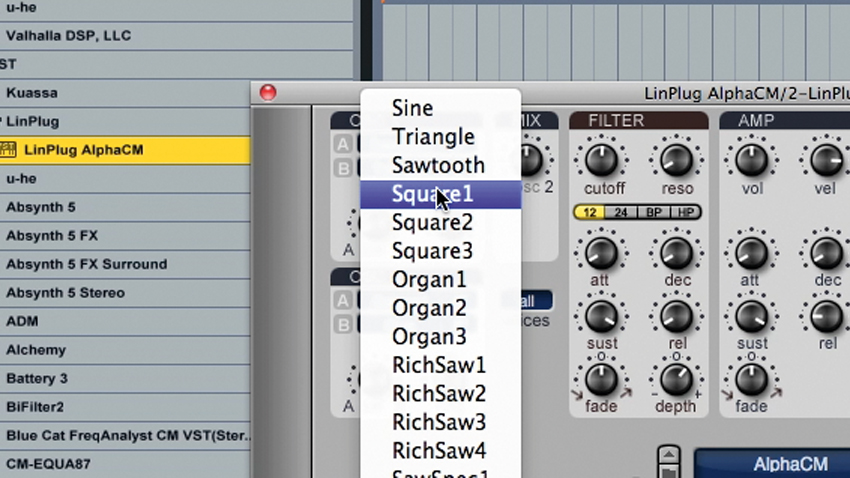This screenshot has width=850, height=478.
Task: Click the amp vel knob
Action: pos(826,160)
